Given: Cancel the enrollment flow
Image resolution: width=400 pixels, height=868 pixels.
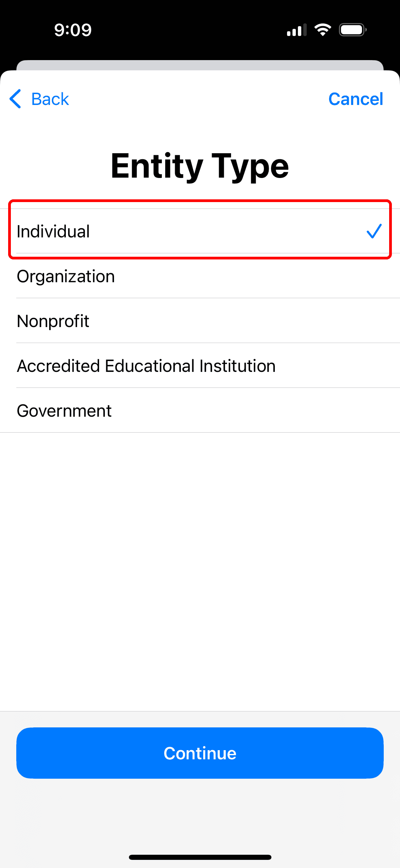Looking at the screenshot, I should click(356, 99).
